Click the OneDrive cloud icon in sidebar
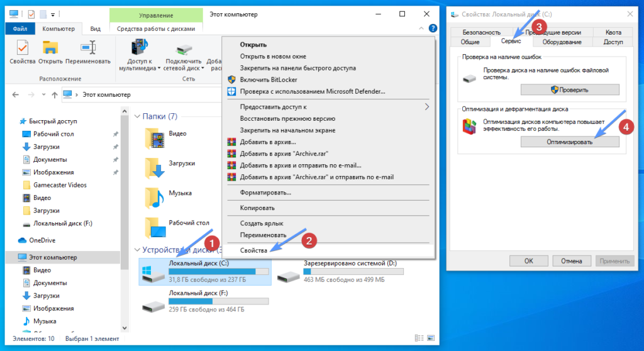 (x=23, y=240)
